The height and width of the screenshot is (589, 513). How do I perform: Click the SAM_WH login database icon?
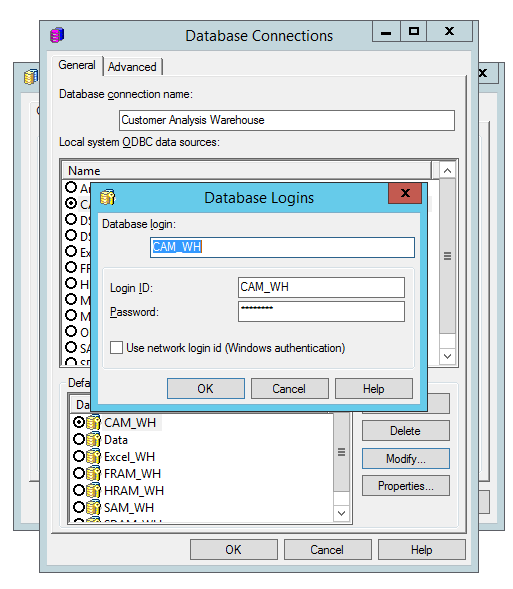[x=93, y=507]
